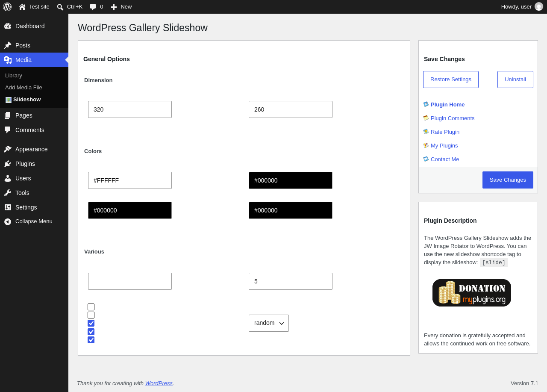Click the [slide] shortcode text
The height and width of the screenshot is (392, 547).
click(x=494, y=262)
